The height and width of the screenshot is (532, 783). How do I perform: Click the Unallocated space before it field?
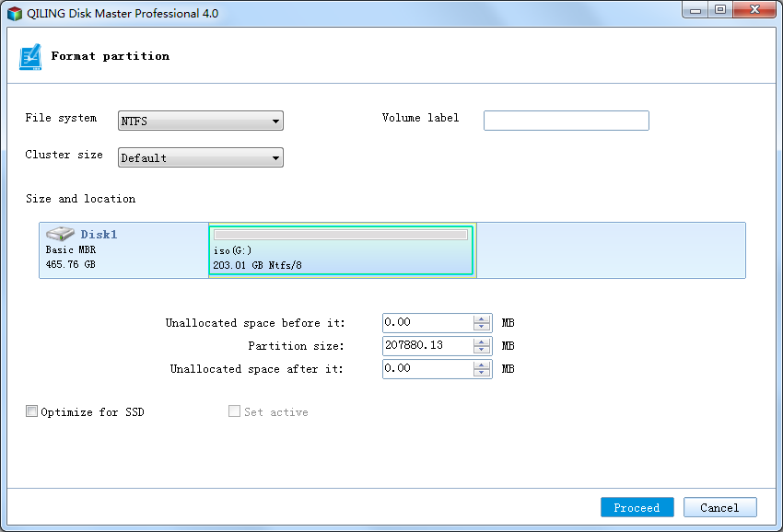coord(427,323)
